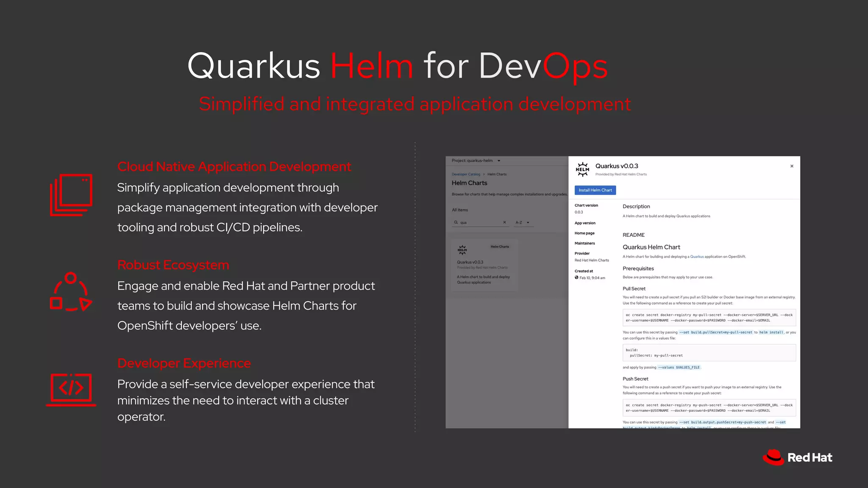868x488 pixels.
Task: Click the 'Chart version' label
Action: [586, 205]
